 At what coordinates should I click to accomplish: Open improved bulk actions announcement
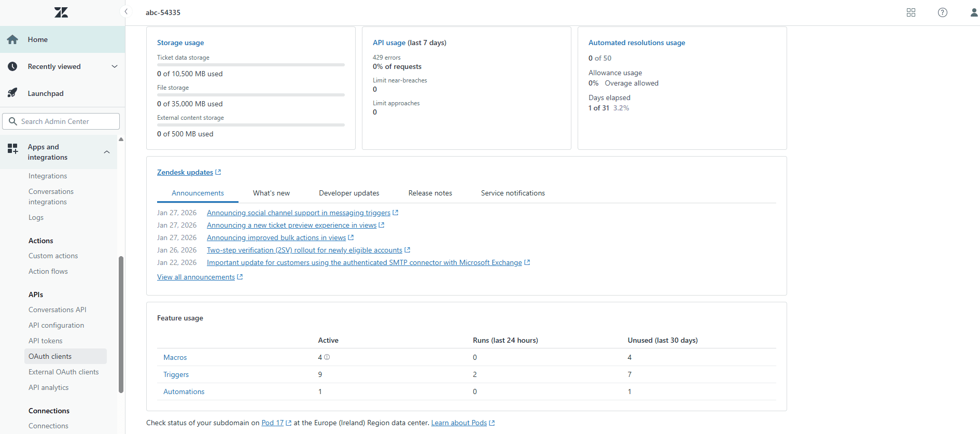coord(276,237)
